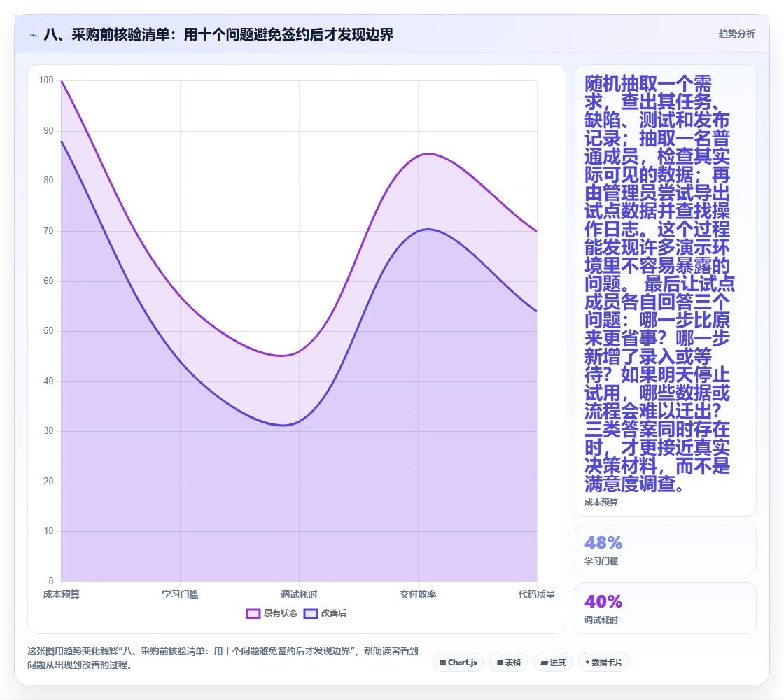Image resolution: width=784 pixels, height=700 pixels.
Task: Click the 成本预算 axis label
Action: pyautogui.click(x=62, y=594)
